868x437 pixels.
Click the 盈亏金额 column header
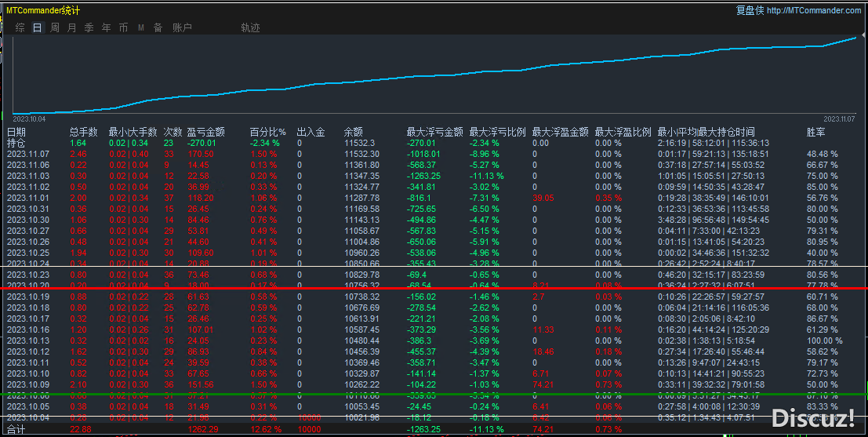(x=205, y=133)
